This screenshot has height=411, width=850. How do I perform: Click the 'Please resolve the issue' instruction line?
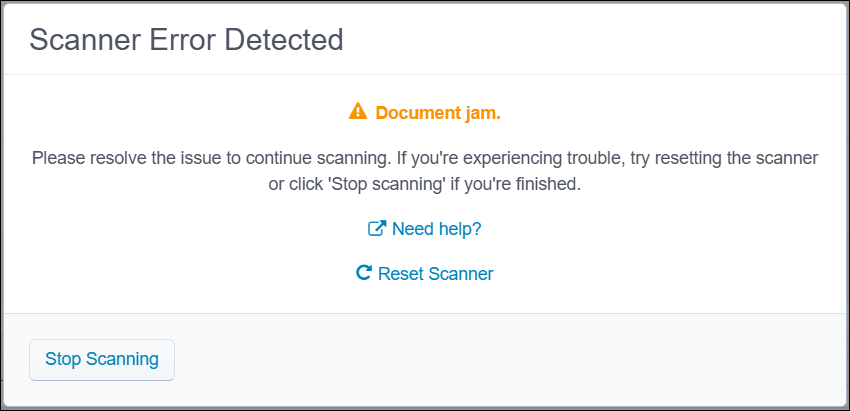click(x=425, y=158)
